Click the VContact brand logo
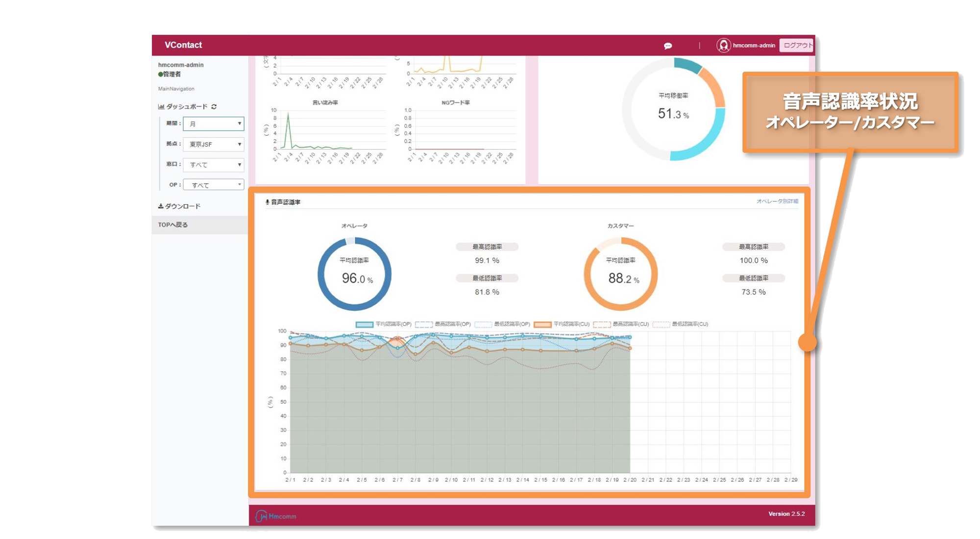Screen dimensions: 980x539 [x=183, y=45]
